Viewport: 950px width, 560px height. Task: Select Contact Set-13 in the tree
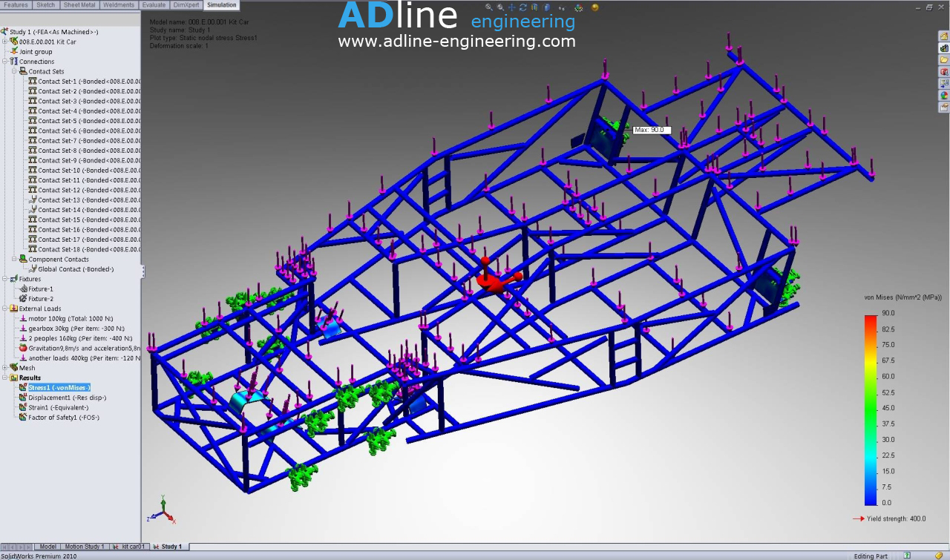coord(89,200)
